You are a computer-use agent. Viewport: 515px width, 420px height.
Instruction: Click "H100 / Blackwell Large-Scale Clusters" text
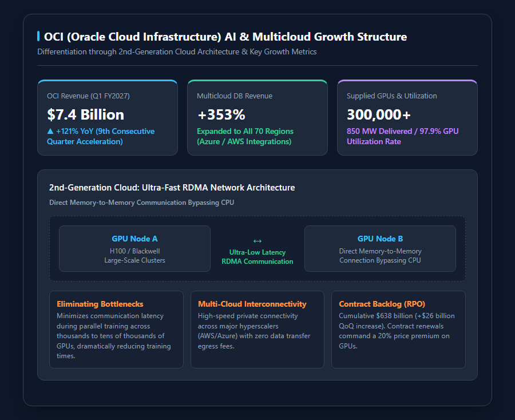pos(134,256)
